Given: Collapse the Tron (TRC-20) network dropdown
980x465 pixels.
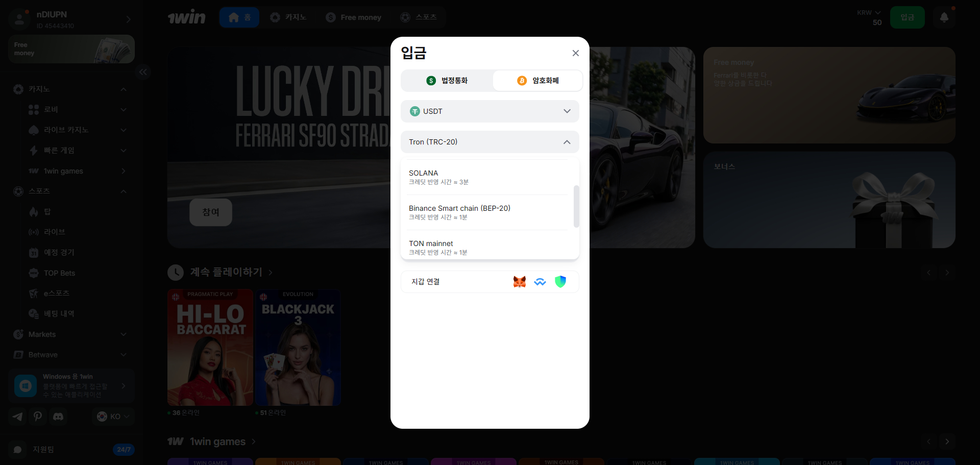Looking at the screenshot, I should 490,142.
